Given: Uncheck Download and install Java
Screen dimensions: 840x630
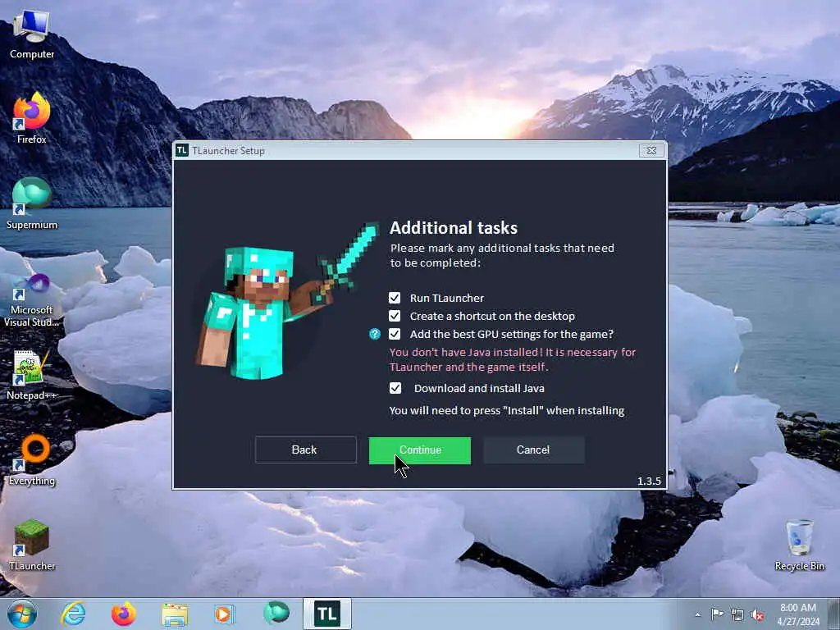Looking at the screenshot, I should click(395, 388).
